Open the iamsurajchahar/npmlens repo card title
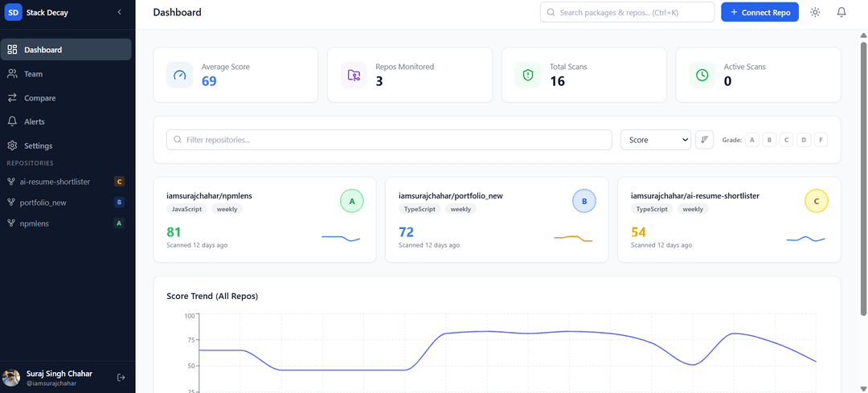 209,195
